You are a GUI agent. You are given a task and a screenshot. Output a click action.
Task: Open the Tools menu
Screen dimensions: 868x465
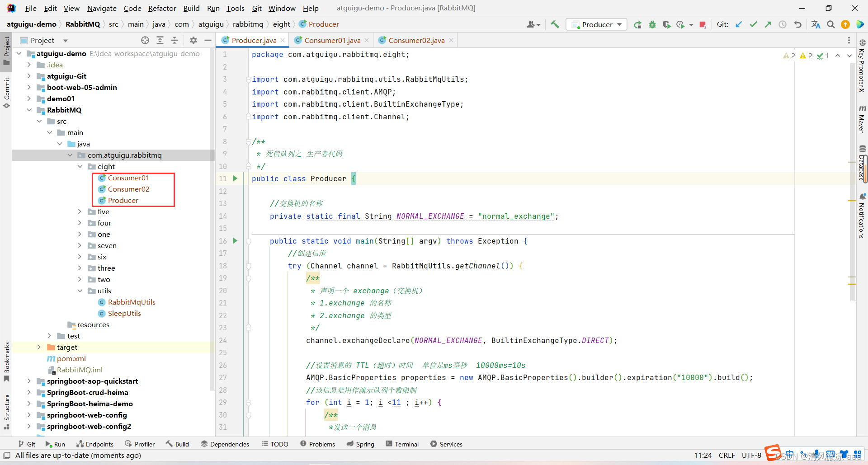(235, 8)
